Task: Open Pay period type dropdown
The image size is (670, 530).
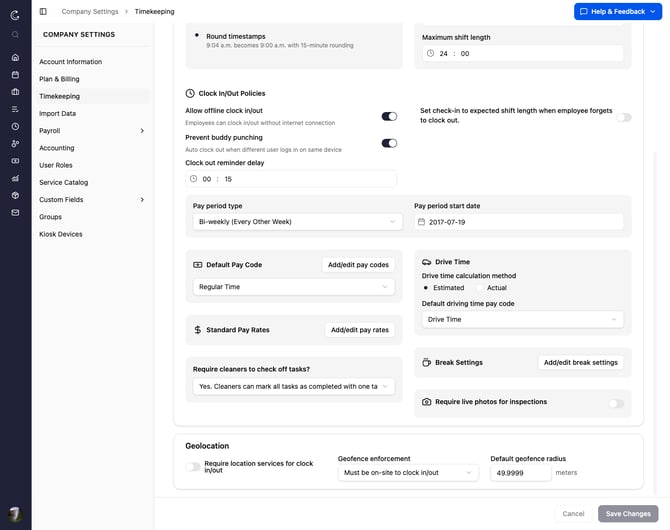Action: (x=297, y=222)
